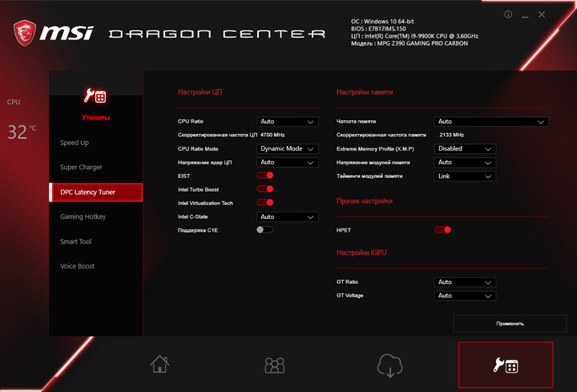
Task: Enable the Поддержка C1E switch
Action: point(265,230)
